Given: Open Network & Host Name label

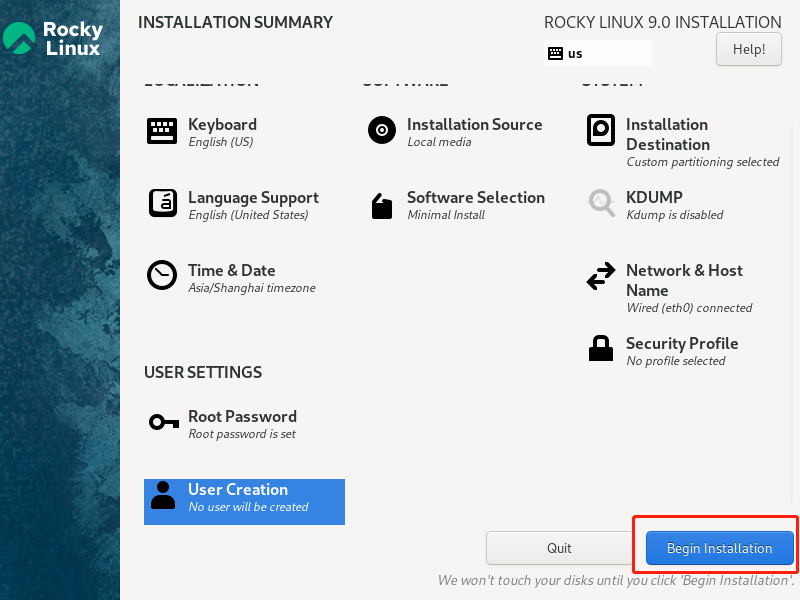Looking at the screenshot, I should (684, 280).
